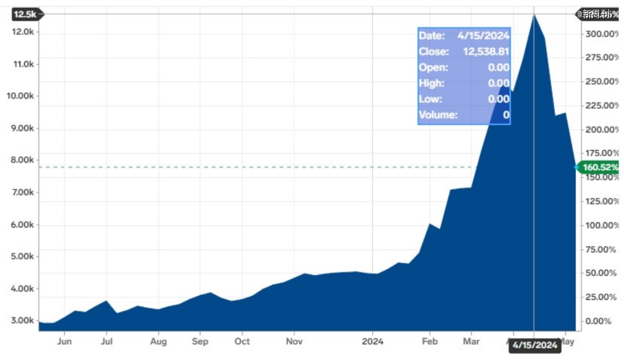Click the 新周刊 watermark in the top corner

(x=595, y=14)
